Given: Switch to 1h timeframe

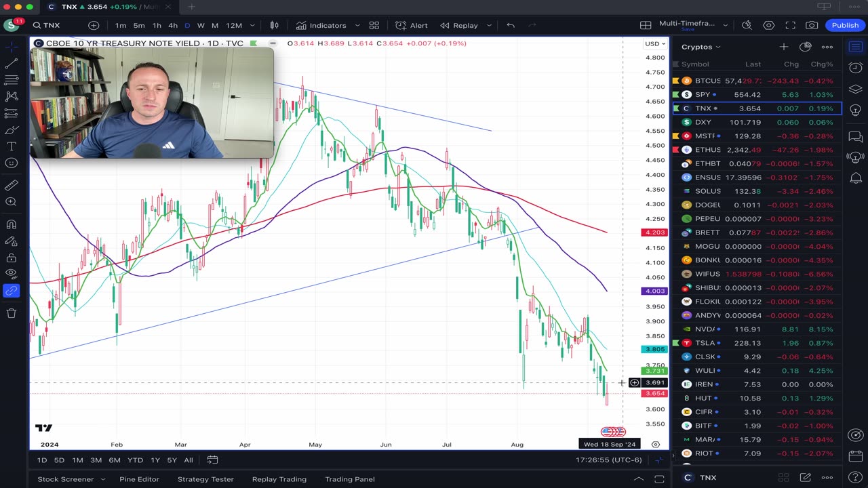Looking at the screenshot, I should pyautogui.click(x=157, y=25).
